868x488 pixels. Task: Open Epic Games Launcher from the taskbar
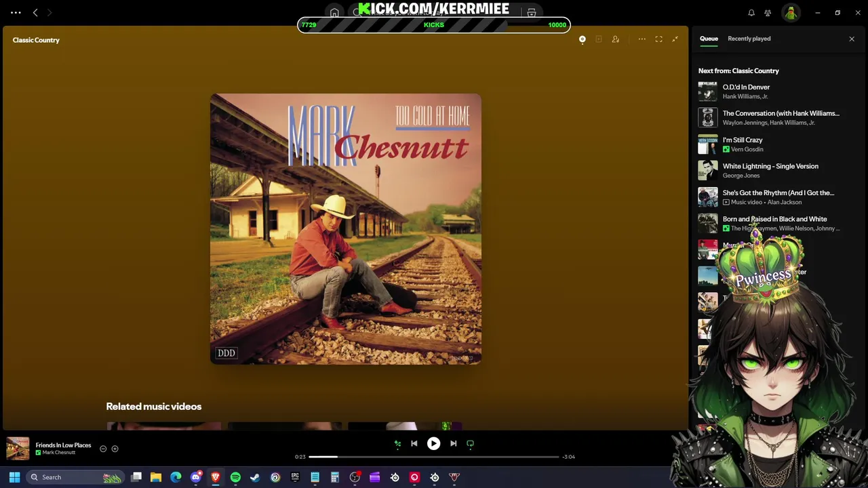pyautogui.click(x=295, y=477)
